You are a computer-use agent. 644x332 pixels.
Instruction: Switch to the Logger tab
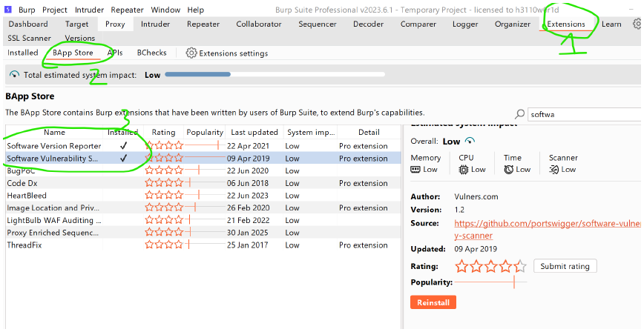pos(465,24)
